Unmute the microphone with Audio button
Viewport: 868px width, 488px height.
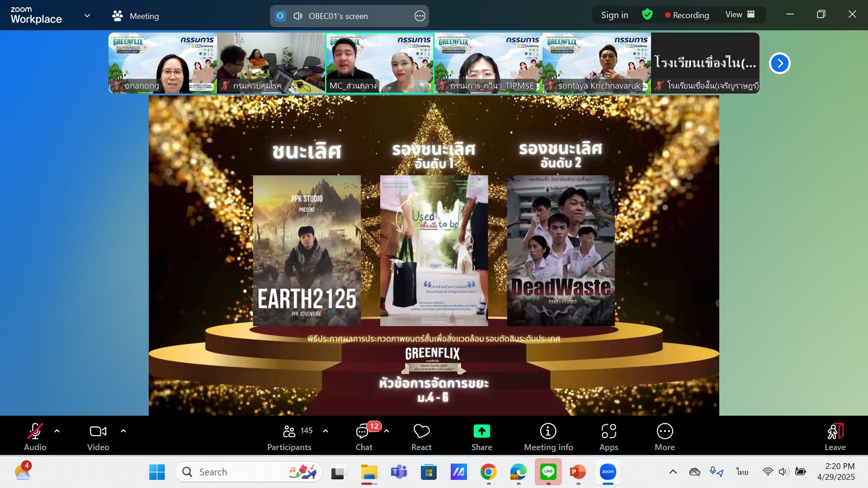click(35, 437)
